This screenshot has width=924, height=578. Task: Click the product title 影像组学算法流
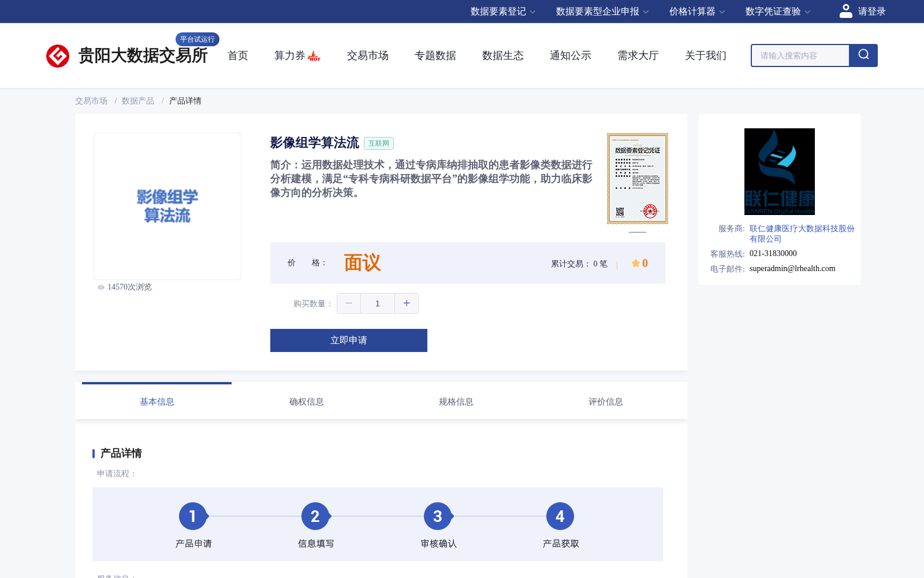click(315, 143)
